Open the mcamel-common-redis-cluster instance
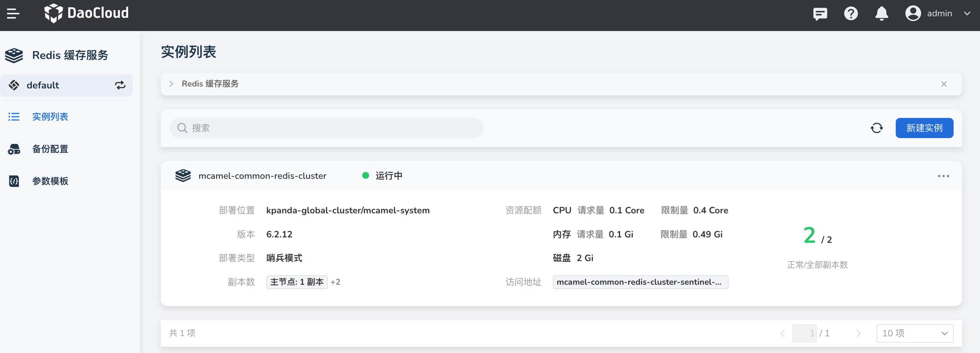Image resolution: width=980 pixels, height=353 pixels. coord(262,176)
